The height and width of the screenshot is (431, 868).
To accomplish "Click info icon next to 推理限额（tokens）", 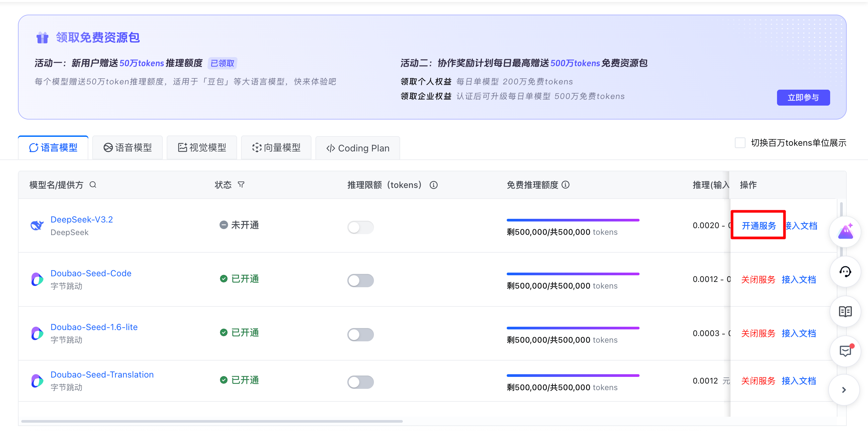I will click(433, 185).
